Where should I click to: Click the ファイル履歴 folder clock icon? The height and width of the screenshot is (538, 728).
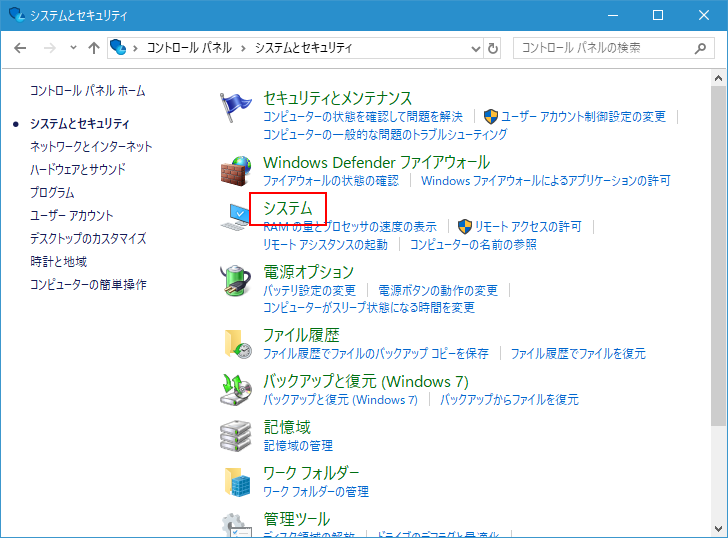point(238,344)
